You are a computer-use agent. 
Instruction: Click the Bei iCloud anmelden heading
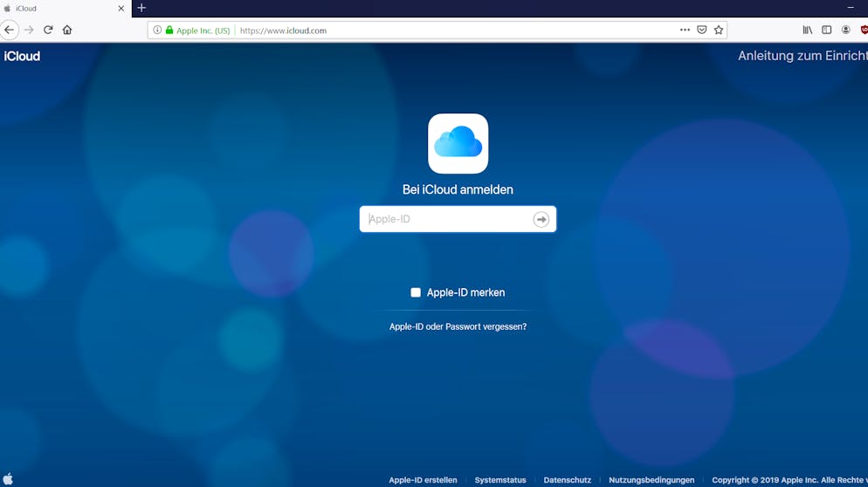coord(458,189)
